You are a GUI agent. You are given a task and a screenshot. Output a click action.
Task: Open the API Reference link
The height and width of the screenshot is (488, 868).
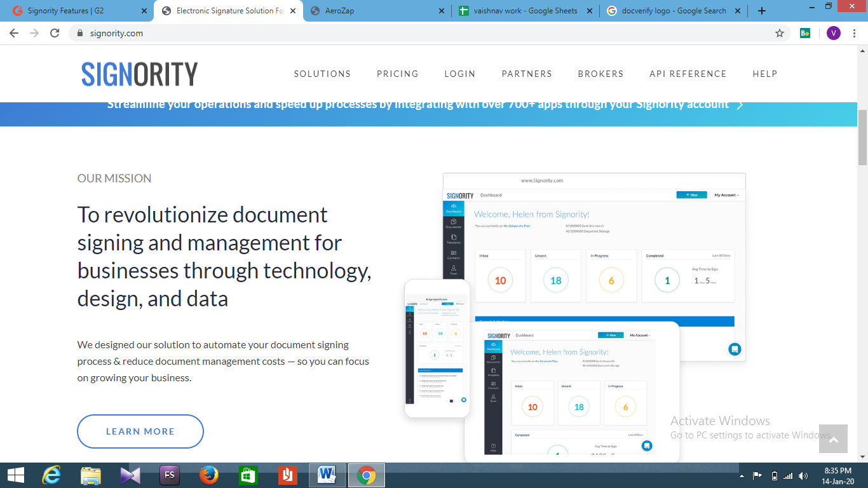(x=688, y=74)
